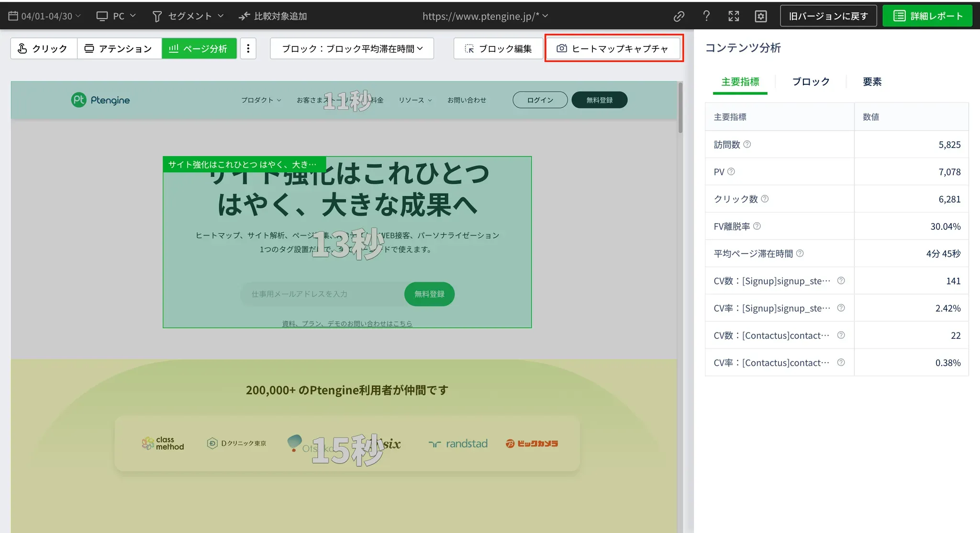The height and width of the screenshot is (533, 980).
Task: Switch to the ブロック tab
Action: tap(811, 81)
